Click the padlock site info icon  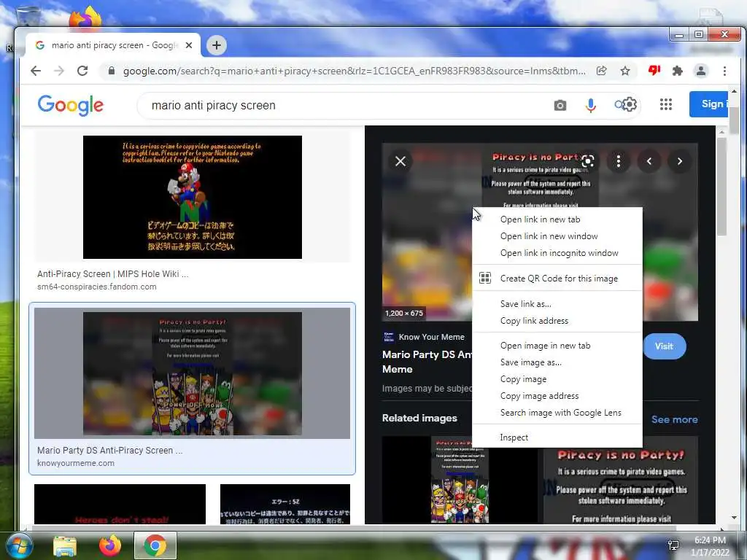point(112,71)
